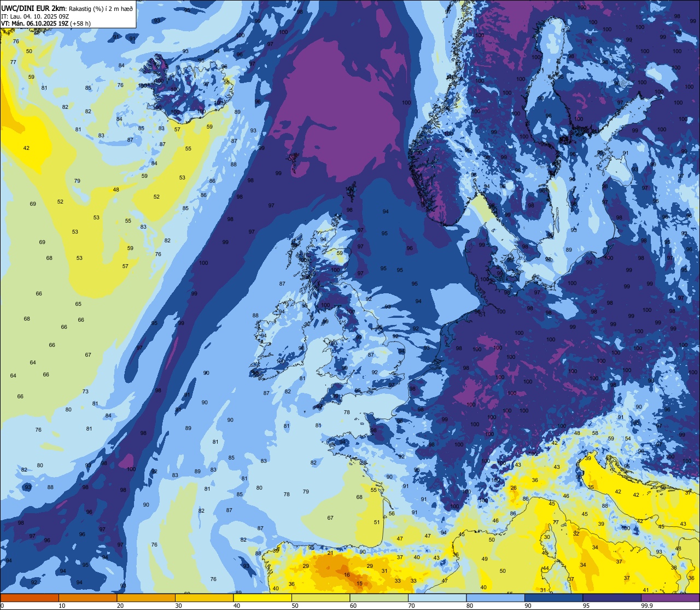Click the darkest orange 0–10 legend swatch
This screenshot has width=700, height=610.
(x=30, y=597)
